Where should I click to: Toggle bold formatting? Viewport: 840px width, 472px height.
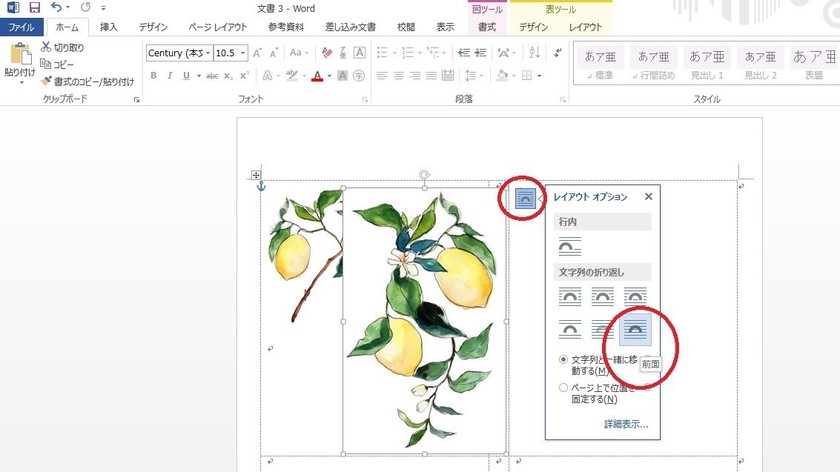(154, 76)
